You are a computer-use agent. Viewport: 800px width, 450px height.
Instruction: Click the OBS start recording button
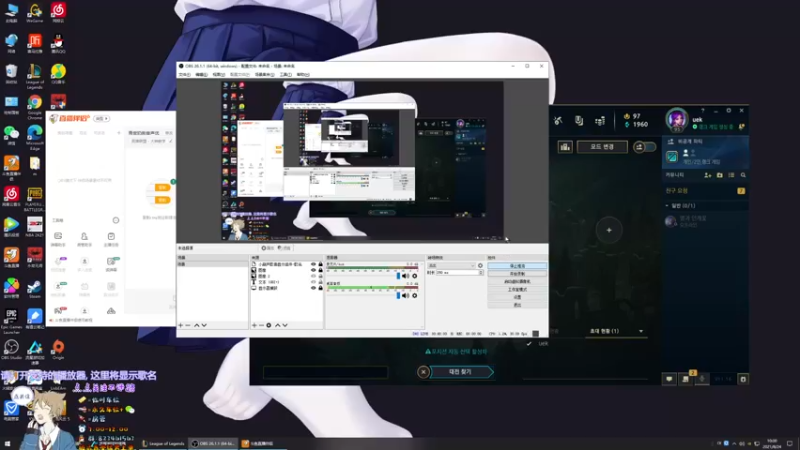click(517, 273)
